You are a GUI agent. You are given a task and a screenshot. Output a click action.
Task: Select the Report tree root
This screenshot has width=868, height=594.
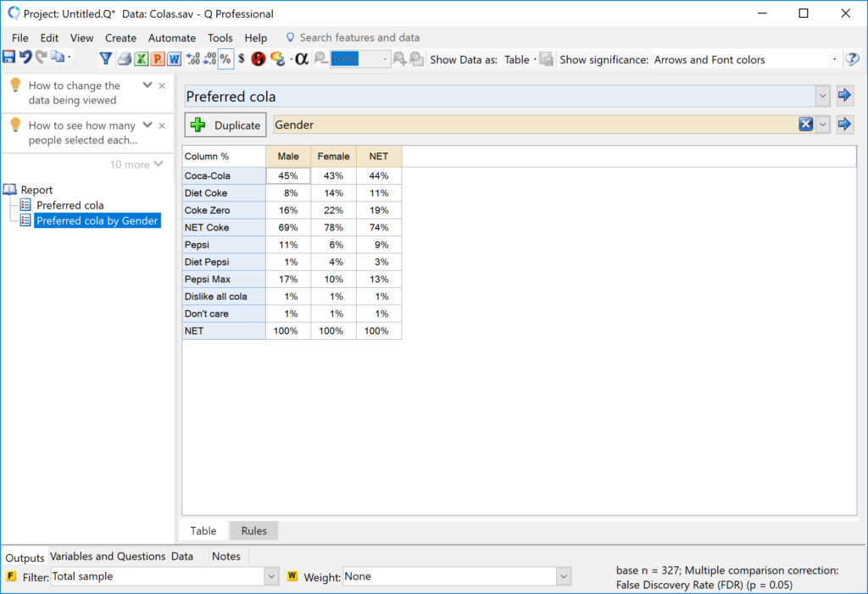coord(36,190)
